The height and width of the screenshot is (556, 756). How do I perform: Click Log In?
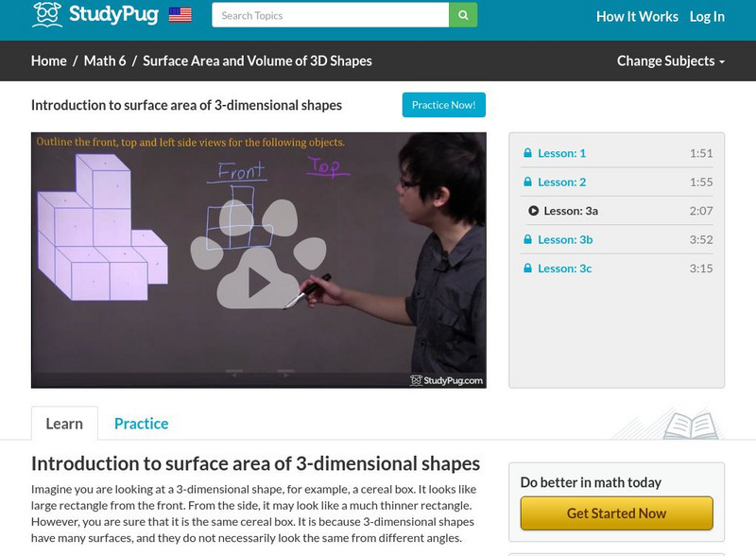point(708,16)
